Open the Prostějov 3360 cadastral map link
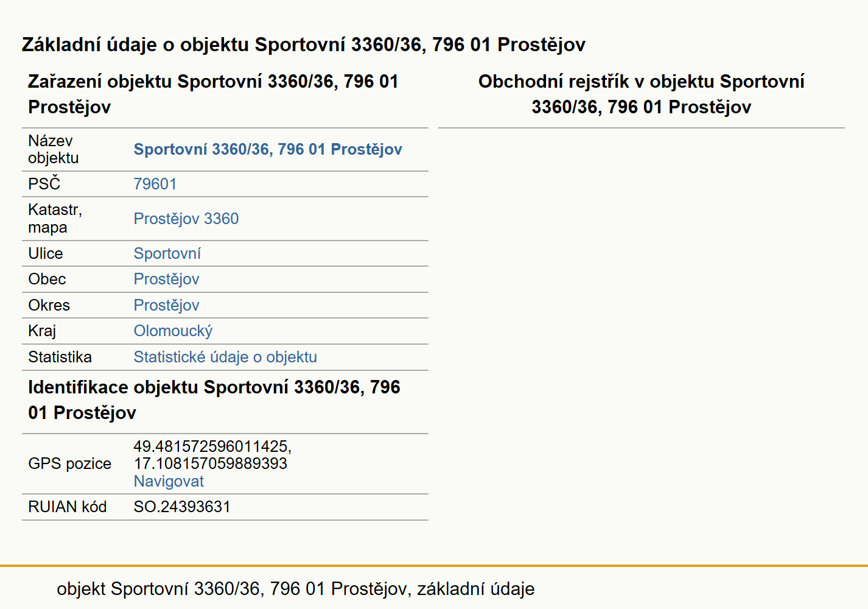The image size is (868, 609). click(x=186, y=219)
